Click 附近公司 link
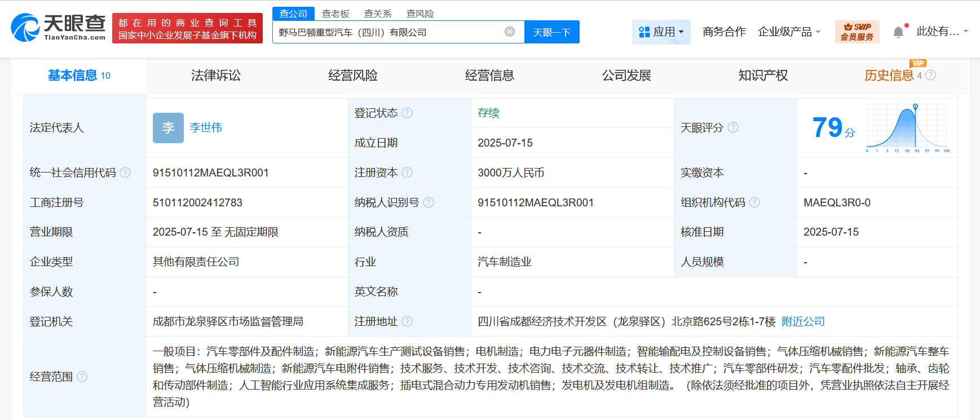Screen dimensions: 980x420 803,321
